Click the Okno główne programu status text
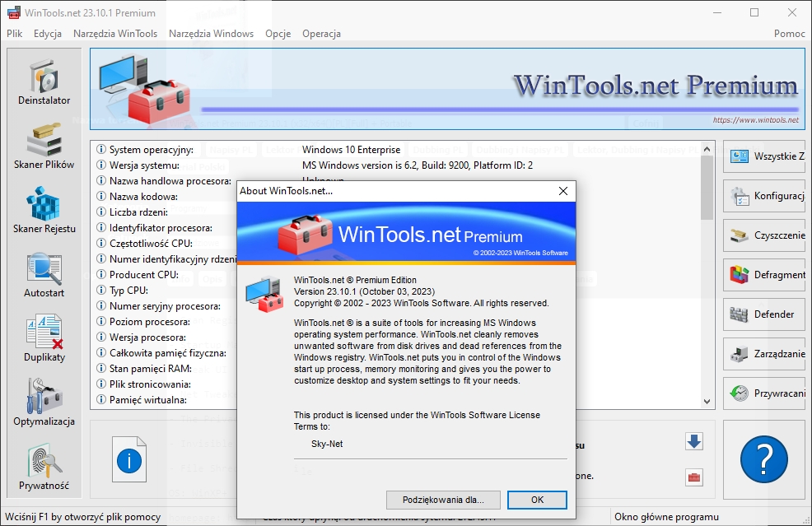 pos(666,517)
